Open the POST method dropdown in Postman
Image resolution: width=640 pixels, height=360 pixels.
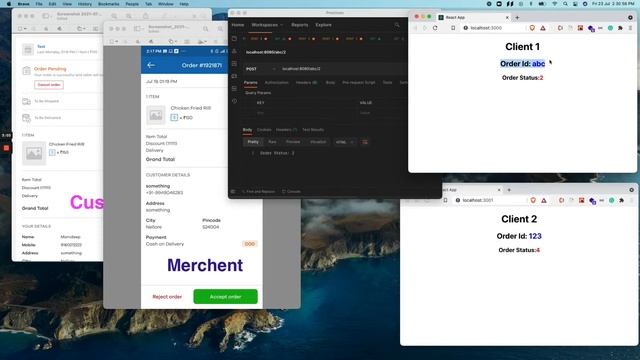point(260,69)
